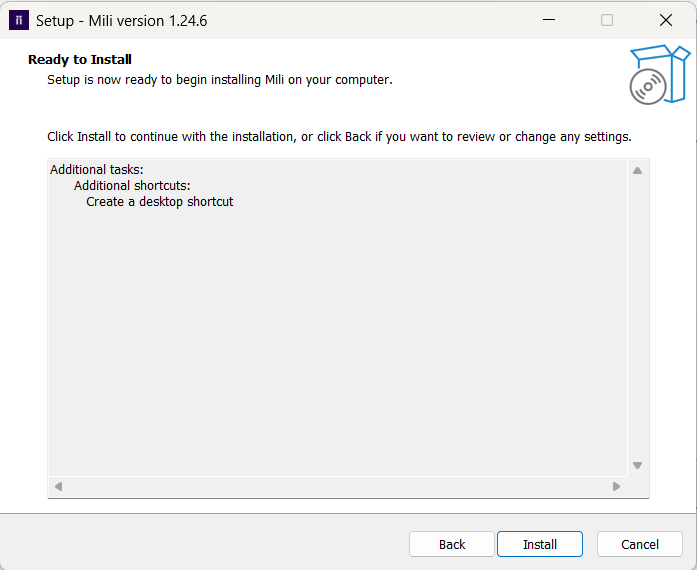Close the Mili Setup window
This screenshot has width=697, height=570.
pyautogui.click(x=666, y=20)
